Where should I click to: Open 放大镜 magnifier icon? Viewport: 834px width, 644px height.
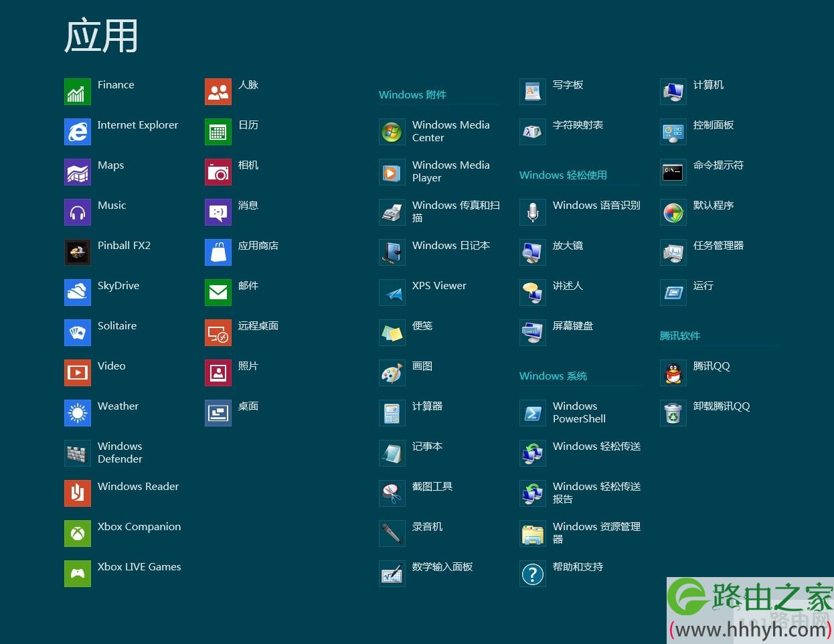tap(533, 252)
